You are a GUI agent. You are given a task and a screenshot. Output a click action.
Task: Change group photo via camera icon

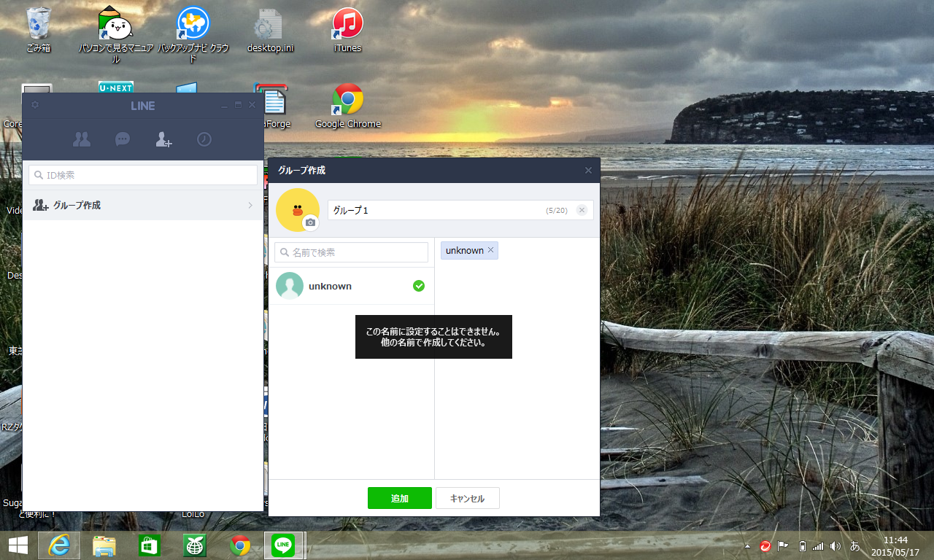pyautogui.click(x=311, y=222)
